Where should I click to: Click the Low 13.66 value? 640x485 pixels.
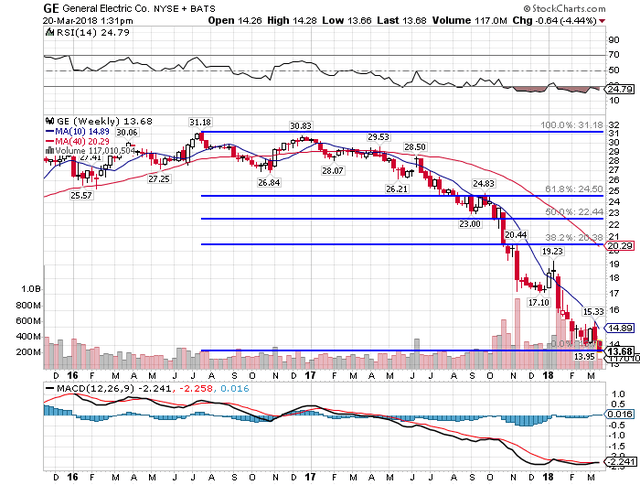pos(347,20)
